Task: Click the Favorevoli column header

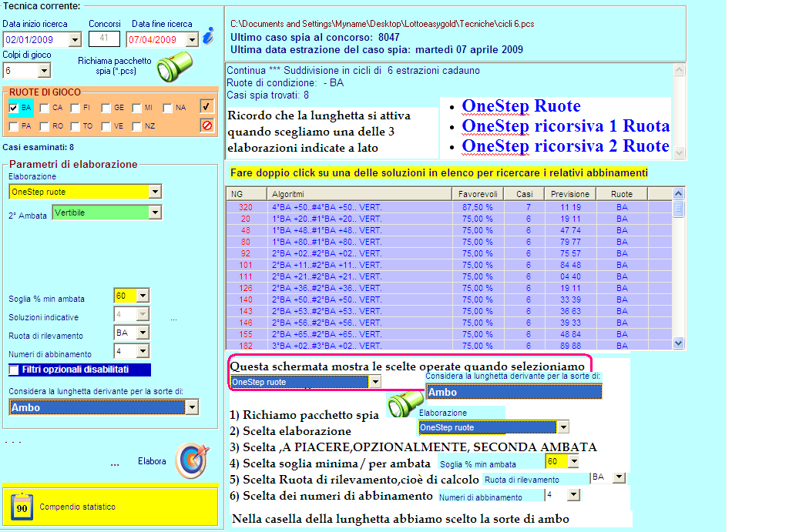Action: click(x=478, y=194)
